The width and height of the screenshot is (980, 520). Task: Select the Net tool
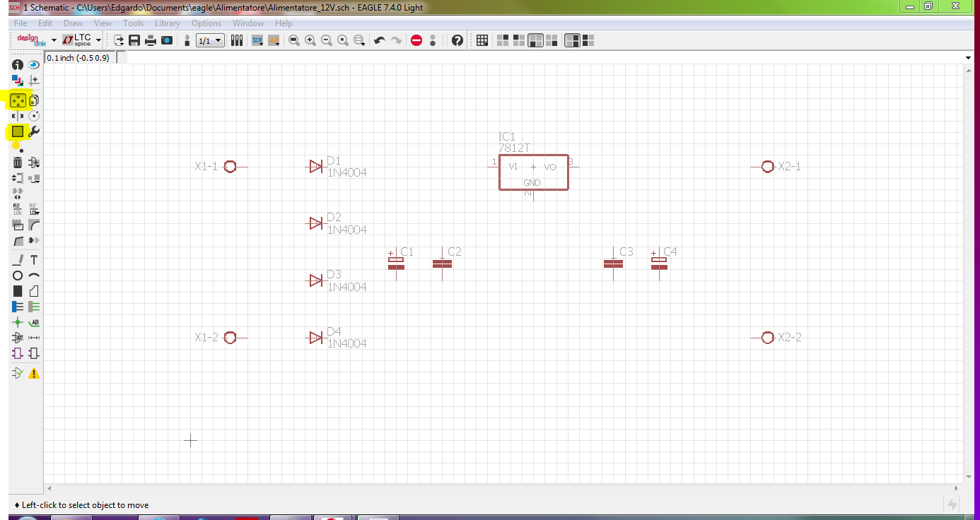[x=33, y=307]
